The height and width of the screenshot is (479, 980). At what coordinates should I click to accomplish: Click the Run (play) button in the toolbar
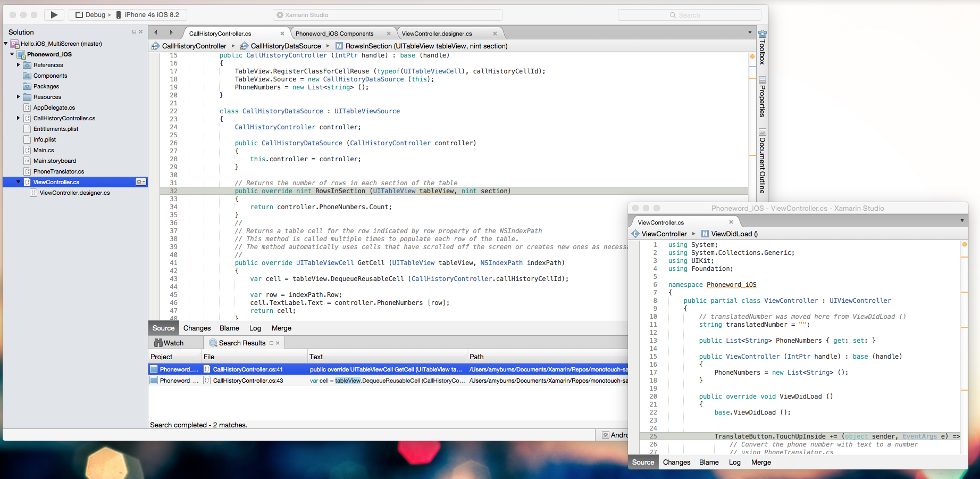54,15
